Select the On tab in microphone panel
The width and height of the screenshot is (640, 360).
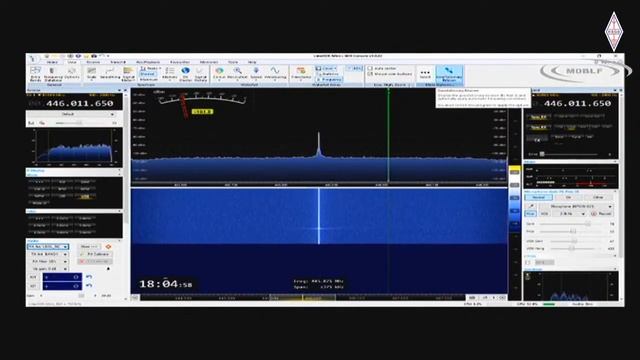[568, 198]
